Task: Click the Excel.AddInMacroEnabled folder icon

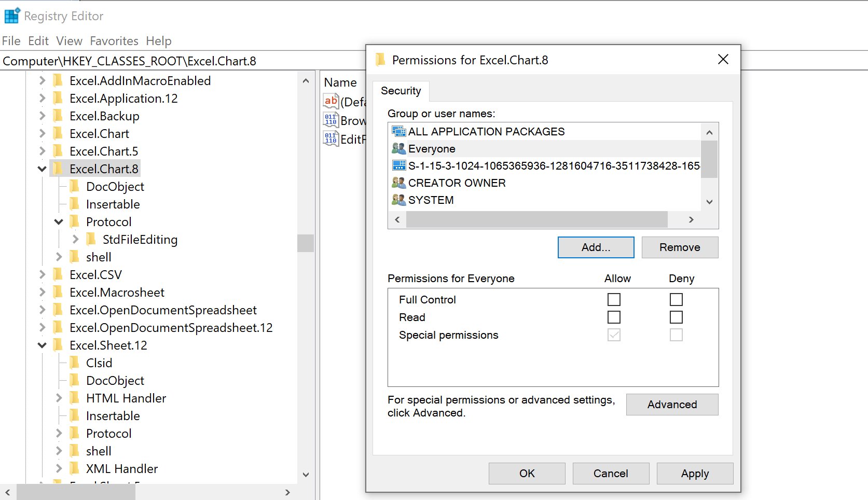Action: click(x=58, y=80)
